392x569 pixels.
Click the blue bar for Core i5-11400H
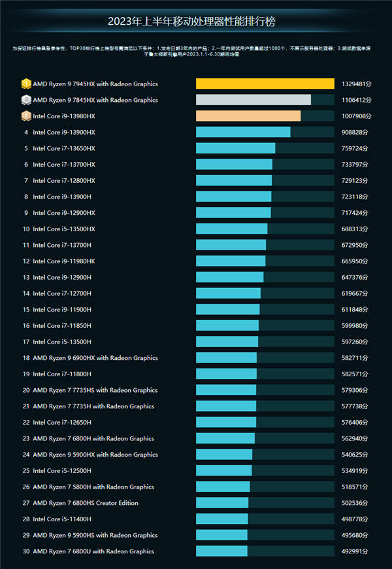(x=221, y=519)
